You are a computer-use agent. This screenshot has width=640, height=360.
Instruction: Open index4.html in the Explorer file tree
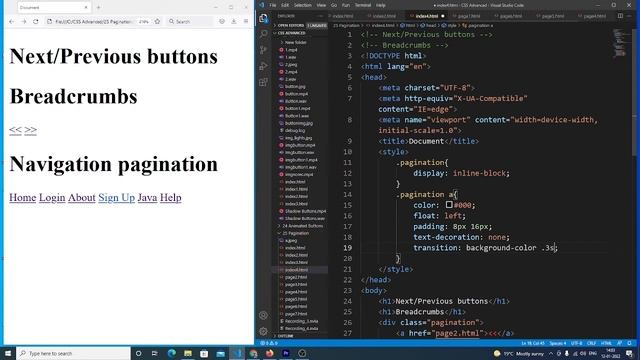click(x=296, y=270)
